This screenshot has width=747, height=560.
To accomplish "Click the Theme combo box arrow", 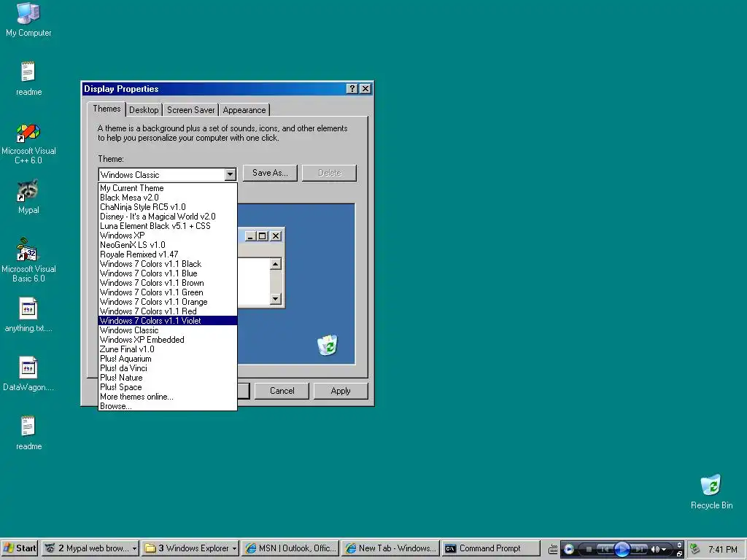I will point(230,175).
